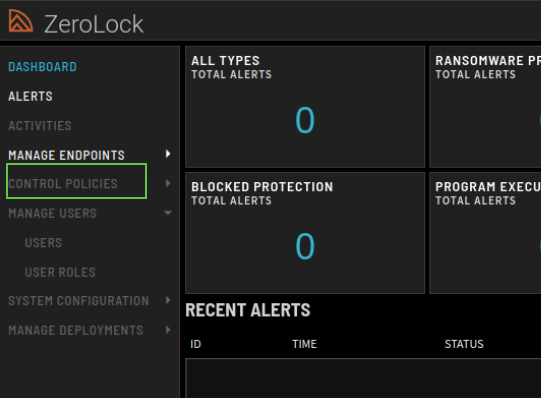Screen dimensions: 541x398
Task: Open the User Roles subpage
Action: [x=60, y=272]
